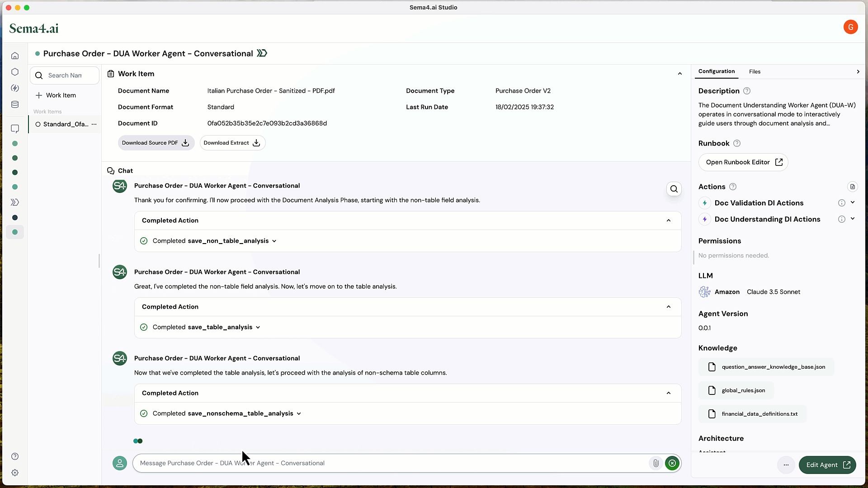Viewport: 868px width, 488px height.
Task: Click the user avatar G in the header
Action: tap(850, 27)
